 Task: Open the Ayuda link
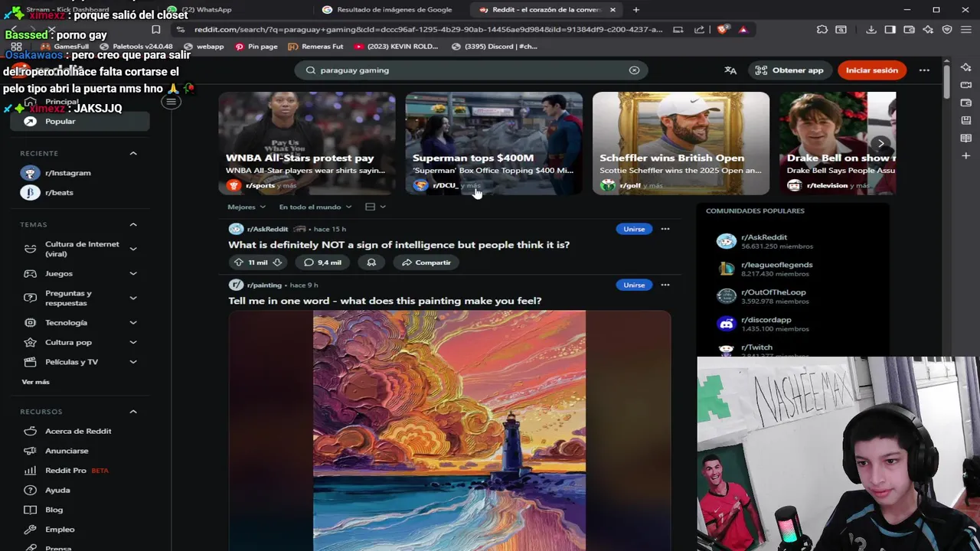tap(57, 490)
